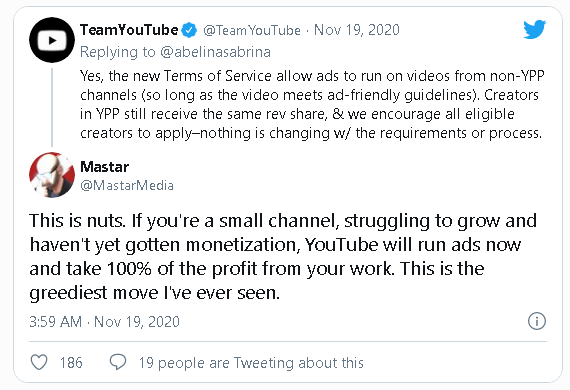Viewport: 570px width, 390px height.
Task: Click the verified badge next to TeamYouTube
Action: tap(189, 30)
